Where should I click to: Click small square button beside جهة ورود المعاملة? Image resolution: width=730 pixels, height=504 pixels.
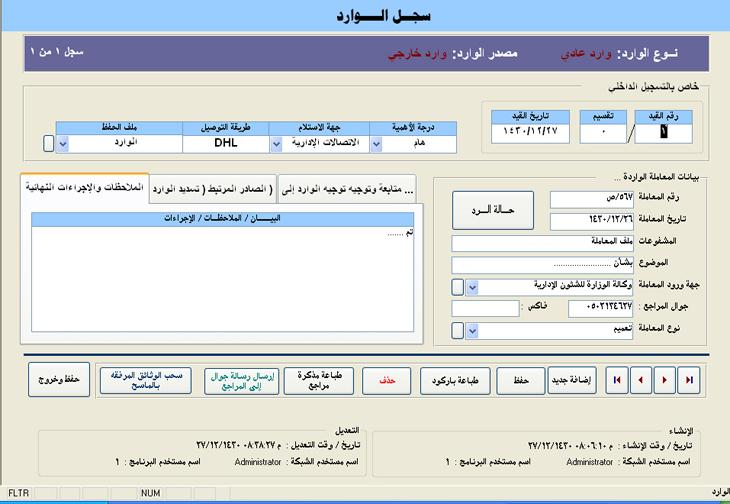[458, 287]
